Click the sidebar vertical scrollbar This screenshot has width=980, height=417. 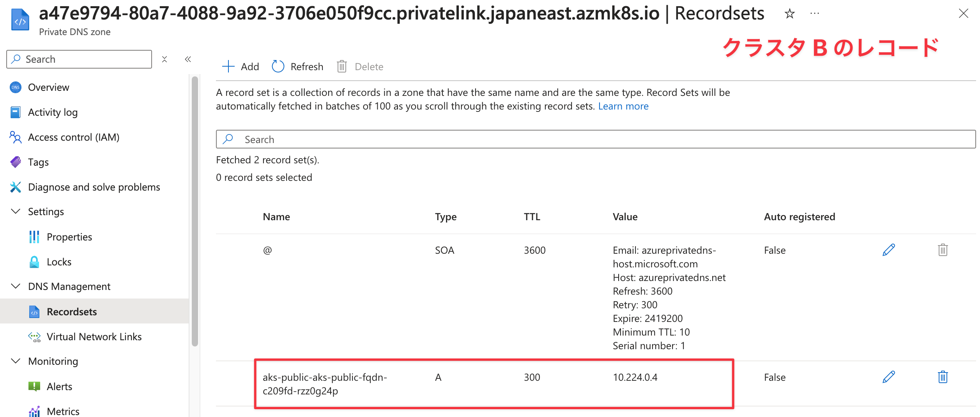click(x=195, y=210)
